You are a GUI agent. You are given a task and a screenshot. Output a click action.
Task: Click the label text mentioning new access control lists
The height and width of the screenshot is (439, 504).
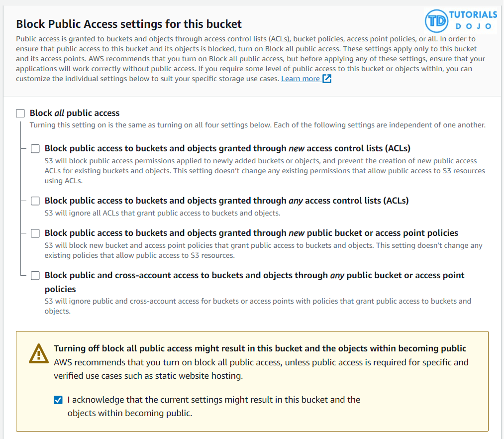(x=227, y=148)
